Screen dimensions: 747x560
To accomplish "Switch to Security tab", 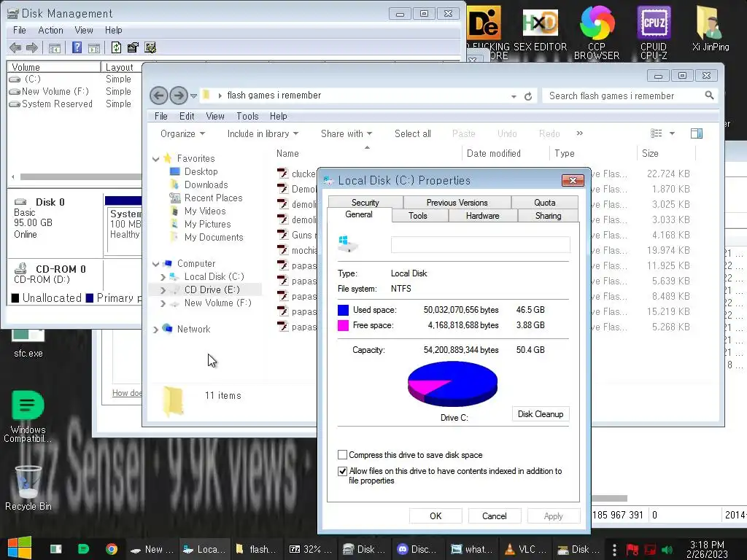I will tap(365, 203).
